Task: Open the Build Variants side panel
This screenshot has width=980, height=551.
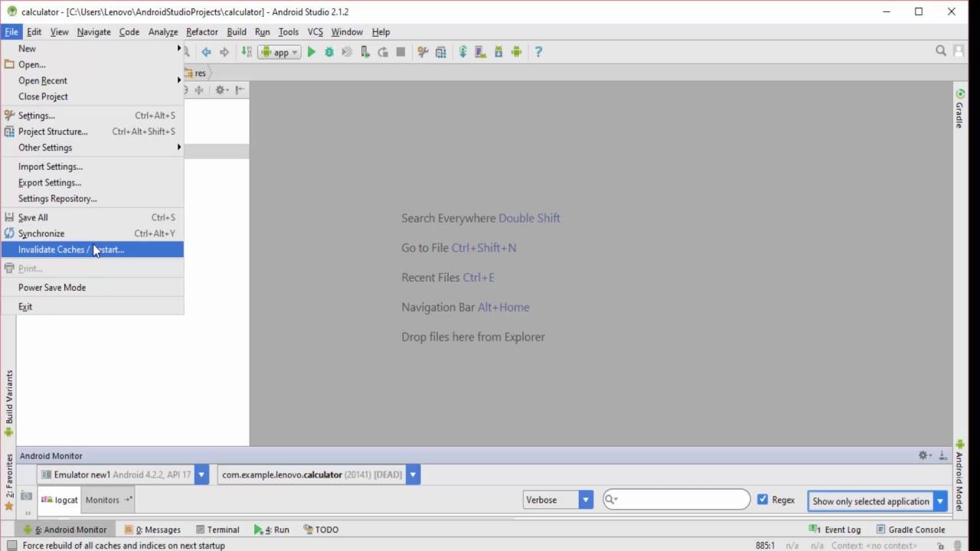Action: click(9, 403)
